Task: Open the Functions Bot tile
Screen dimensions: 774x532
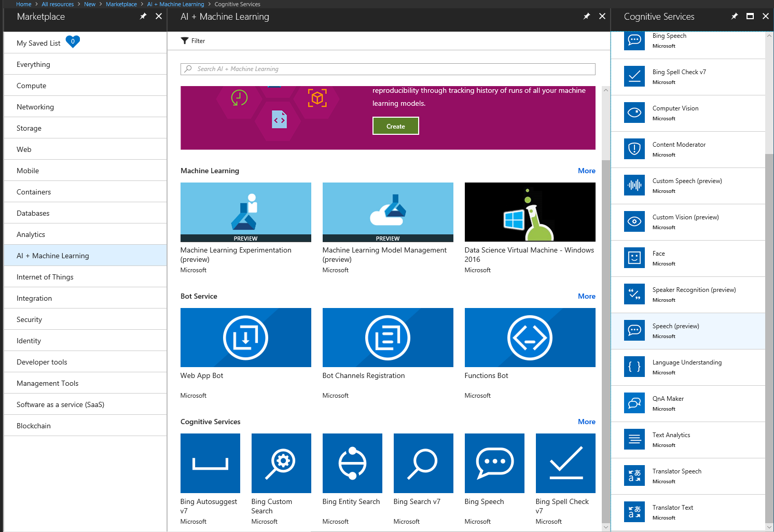Action: tap(530, 338)
